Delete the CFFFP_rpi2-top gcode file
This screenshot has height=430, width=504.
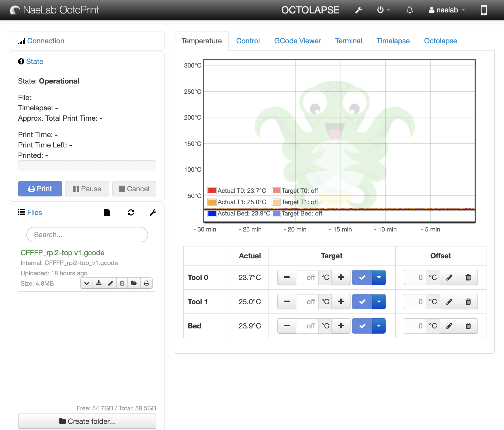(x=122, y=283)
